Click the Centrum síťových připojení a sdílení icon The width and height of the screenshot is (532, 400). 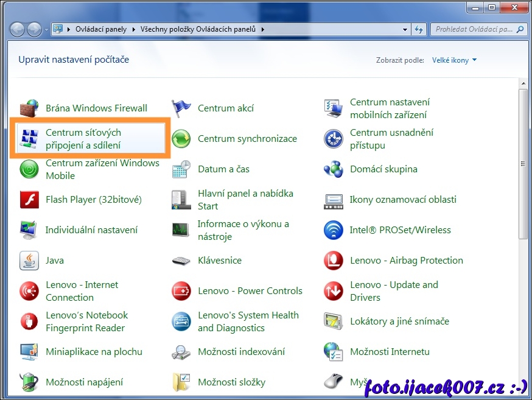click(x=29, y=139)
